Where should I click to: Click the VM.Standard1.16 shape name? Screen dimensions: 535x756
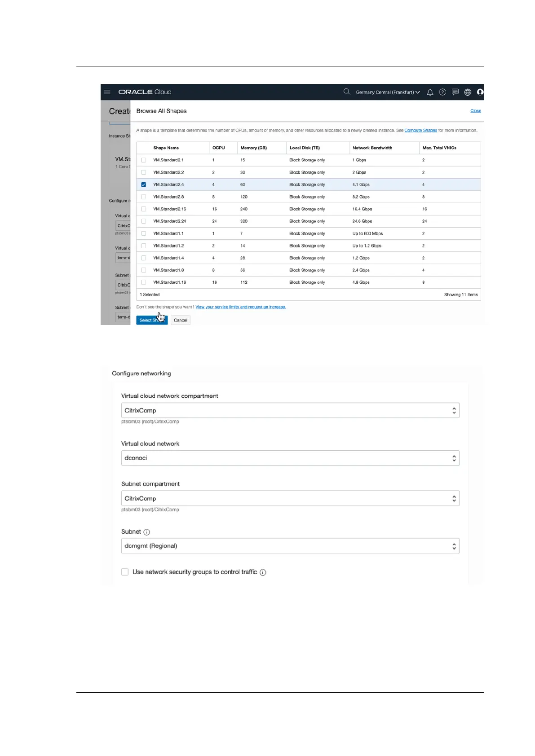[x=170, y=282]
